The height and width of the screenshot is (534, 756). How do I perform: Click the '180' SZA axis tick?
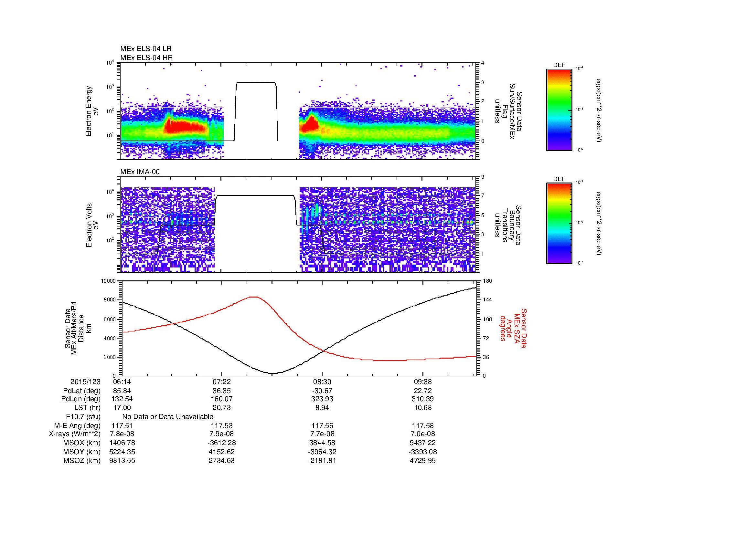[x=488, y=281]
